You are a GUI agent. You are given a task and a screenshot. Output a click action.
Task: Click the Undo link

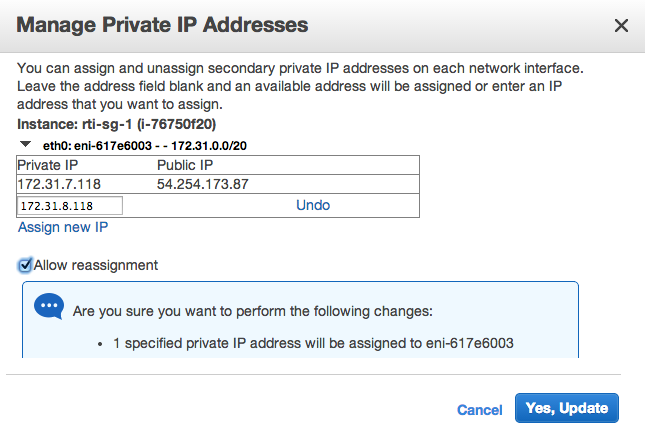pos(313,205)
